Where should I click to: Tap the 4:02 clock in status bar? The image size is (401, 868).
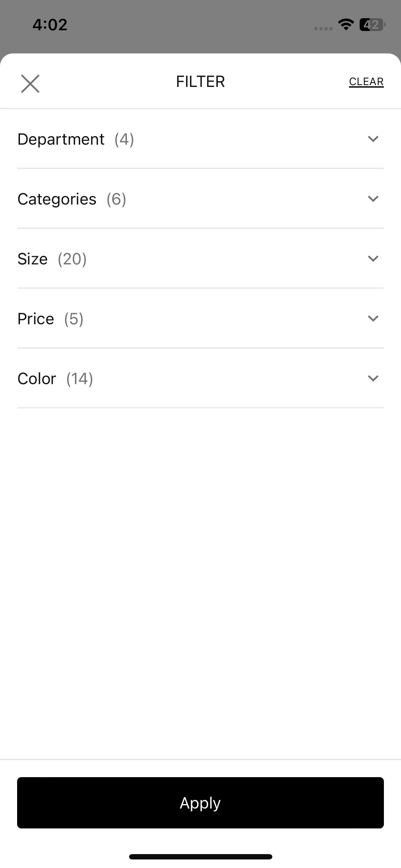50,25
